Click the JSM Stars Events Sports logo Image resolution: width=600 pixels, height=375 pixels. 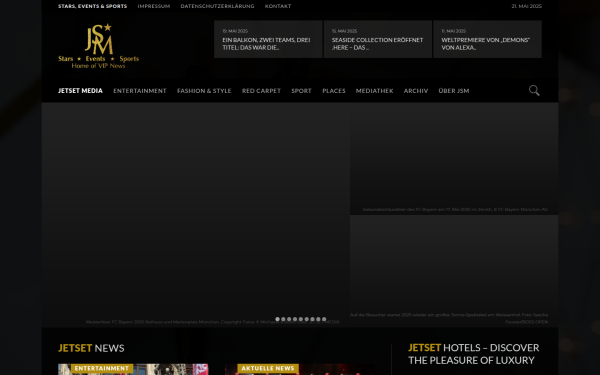click(98, 46)
